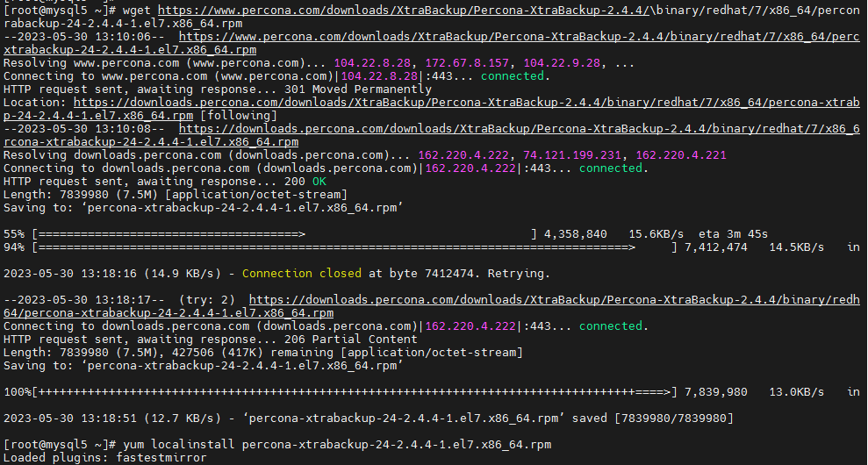Click '[root@mysql5 ~]#' prompt before yum
The image size is (868, 465).
(x=59, y=445)
